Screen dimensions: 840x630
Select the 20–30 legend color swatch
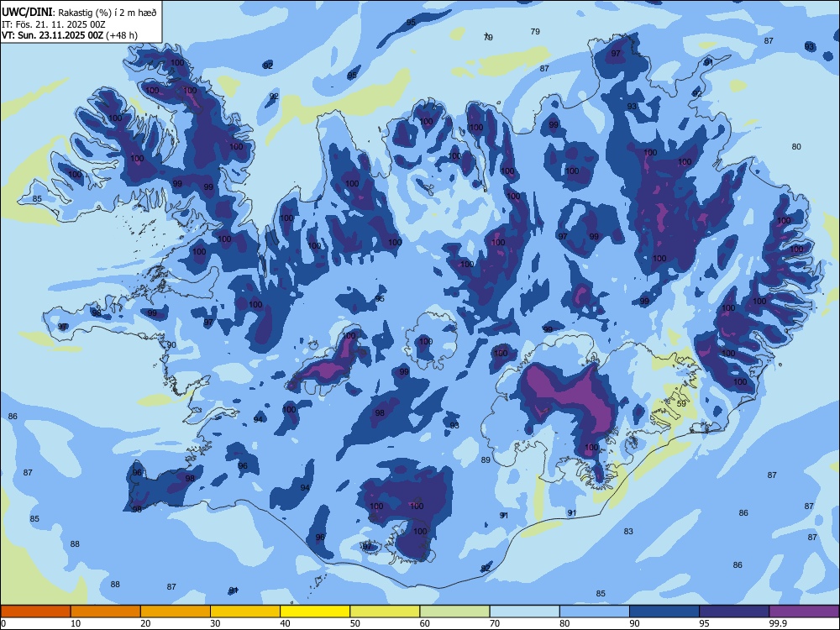click(176, 612)
